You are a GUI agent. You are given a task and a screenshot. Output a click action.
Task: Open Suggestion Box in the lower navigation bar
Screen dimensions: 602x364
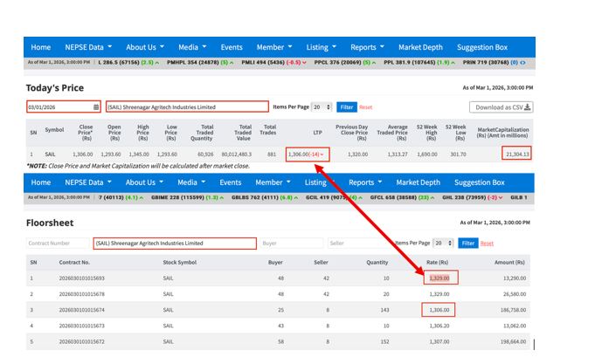(481, 182)
